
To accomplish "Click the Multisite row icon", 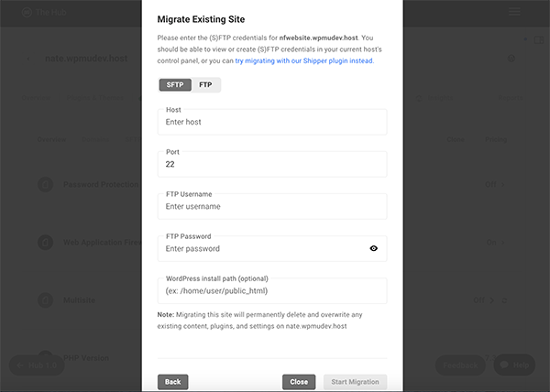I will 45,300.
